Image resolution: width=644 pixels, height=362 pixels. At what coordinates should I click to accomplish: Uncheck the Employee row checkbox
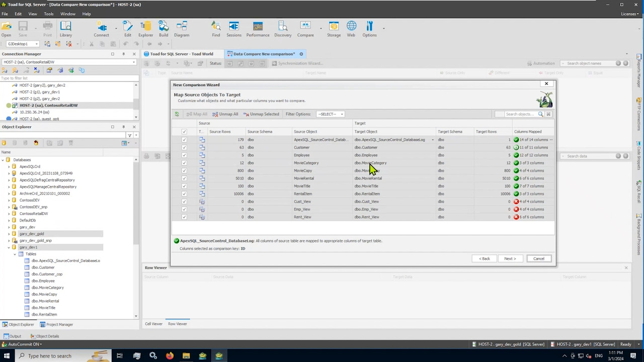184,155
